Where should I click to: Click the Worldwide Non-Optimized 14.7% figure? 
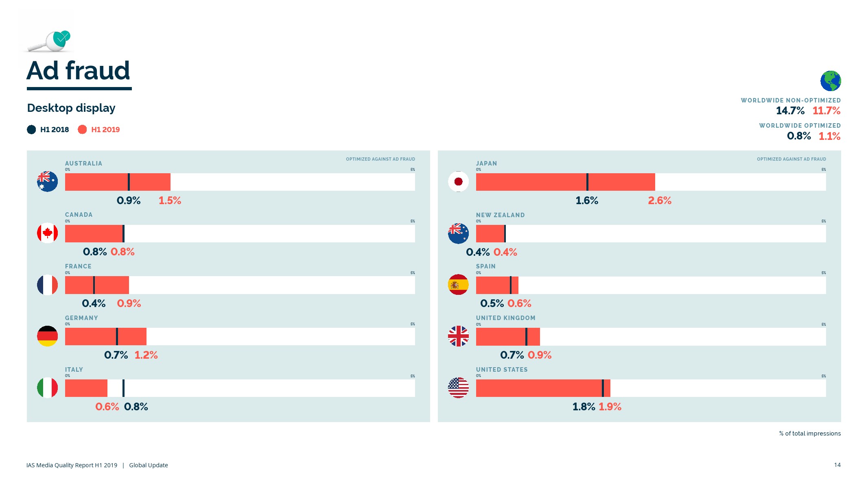(x=790, y=111)
